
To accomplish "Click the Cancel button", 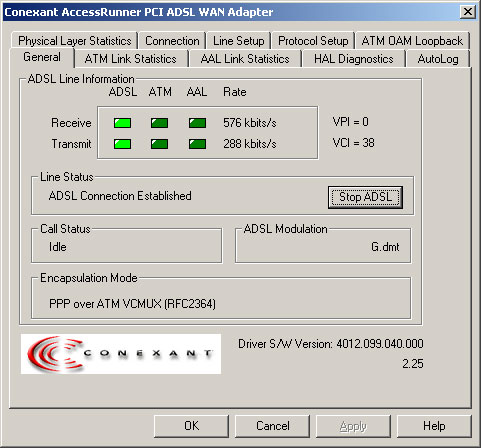I will point(273,426).
